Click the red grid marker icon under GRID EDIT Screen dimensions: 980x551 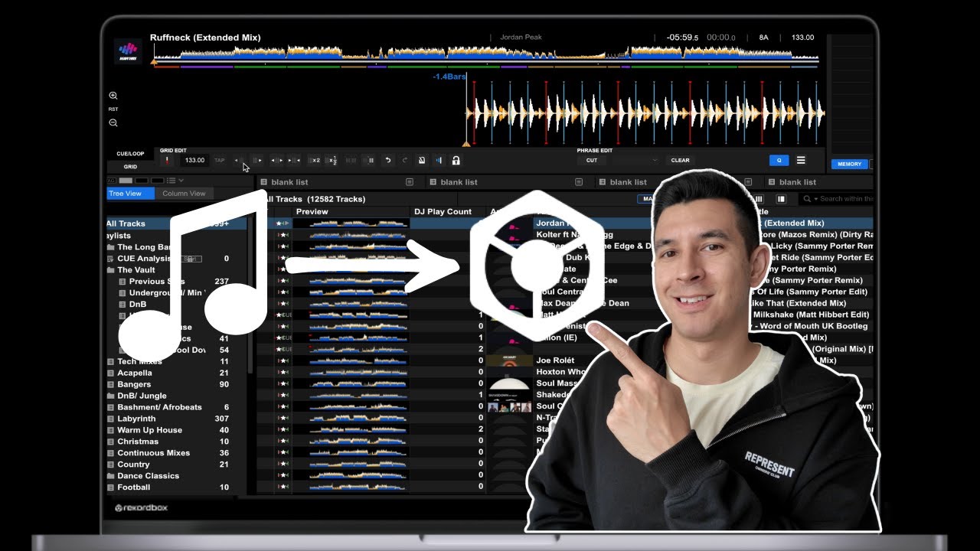tap(168, 160)
